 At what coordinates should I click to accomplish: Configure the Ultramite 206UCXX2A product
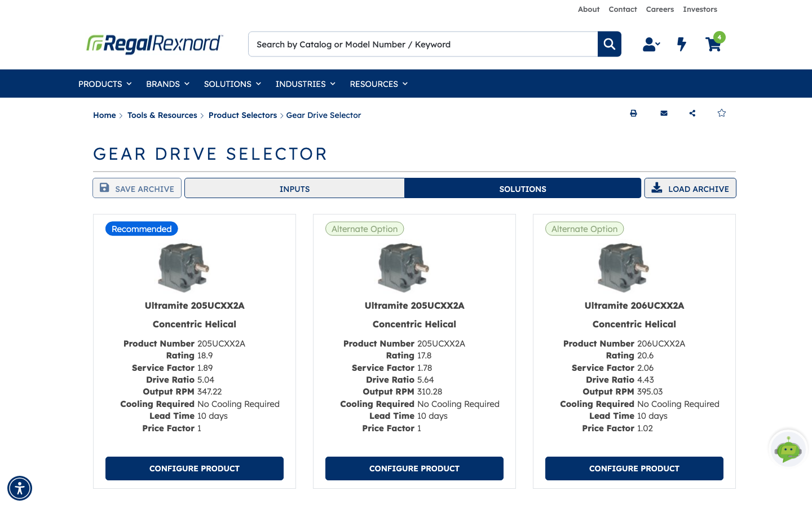[634, 468]
